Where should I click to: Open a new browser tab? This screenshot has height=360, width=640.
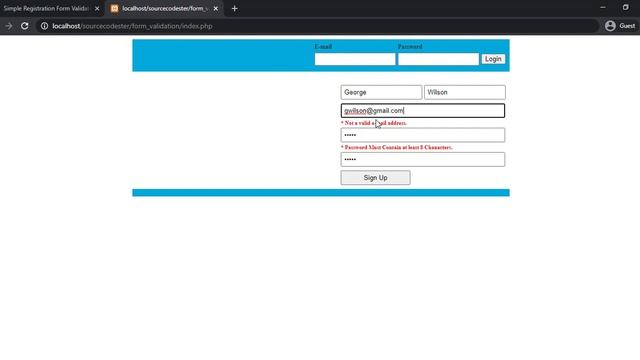[x=234, y=9]
